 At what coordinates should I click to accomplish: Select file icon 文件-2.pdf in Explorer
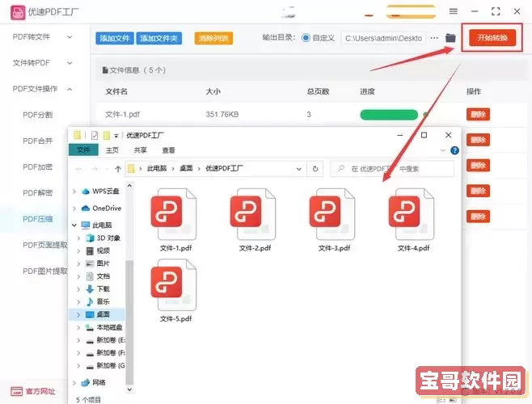tap(253, 214)
